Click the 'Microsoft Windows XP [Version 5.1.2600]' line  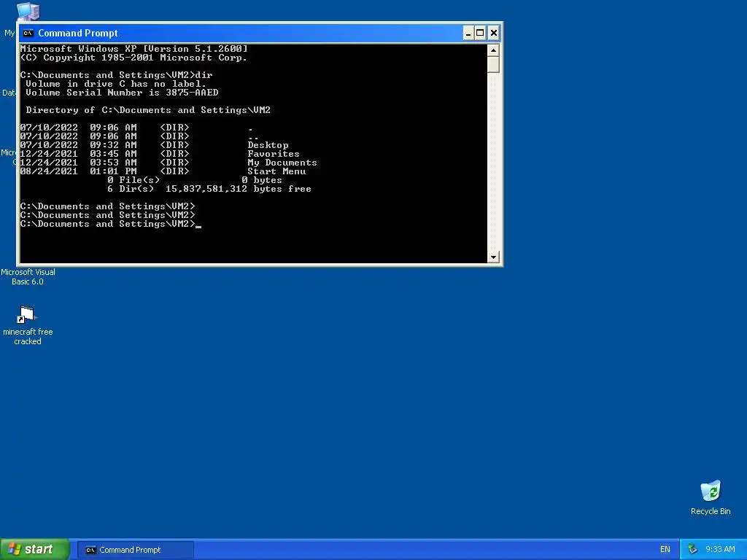pos(134,49)
